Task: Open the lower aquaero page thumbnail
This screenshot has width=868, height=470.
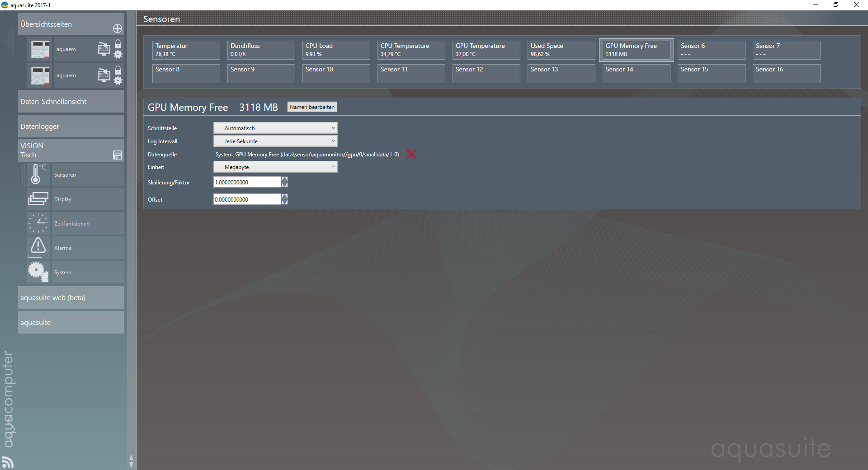Action: tap(40, 75)
